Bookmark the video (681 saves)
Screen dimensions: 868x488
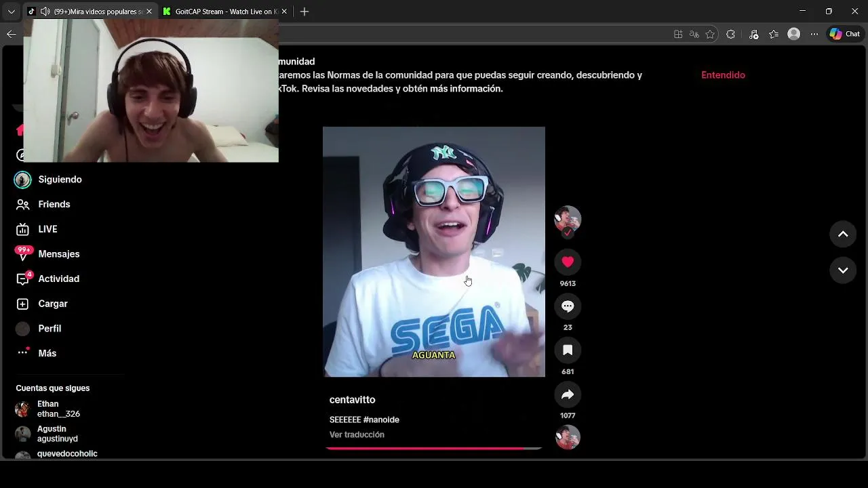(x=568, y=350)
